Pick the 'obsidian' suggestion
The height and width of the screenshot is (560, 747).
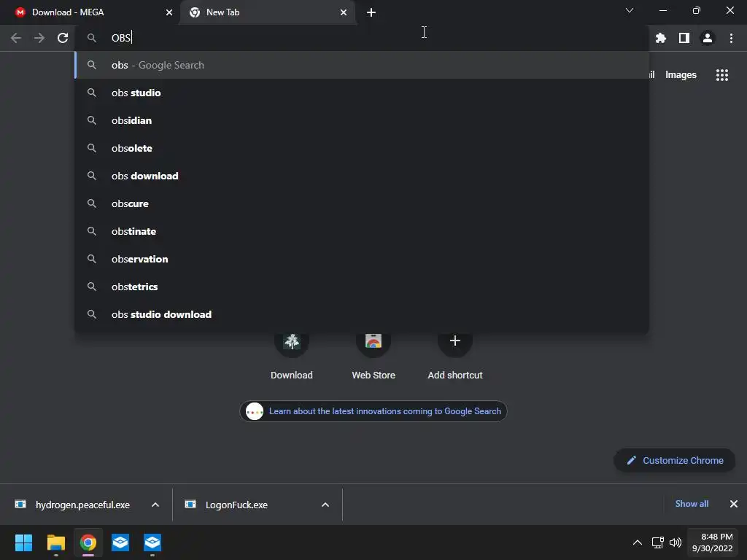(x=362, y=120)
